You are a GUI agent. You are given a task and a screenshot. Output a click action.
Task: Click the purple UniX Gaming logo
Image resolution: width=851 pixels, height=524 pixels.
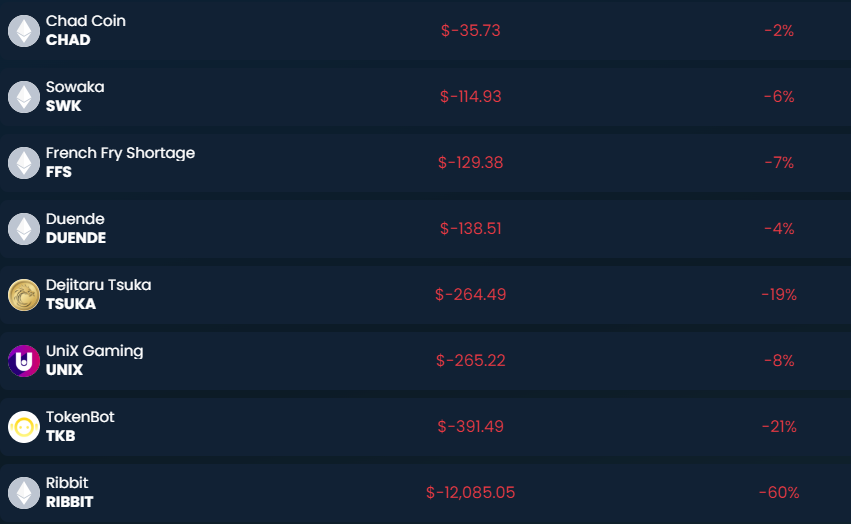[x=23, y=361]
